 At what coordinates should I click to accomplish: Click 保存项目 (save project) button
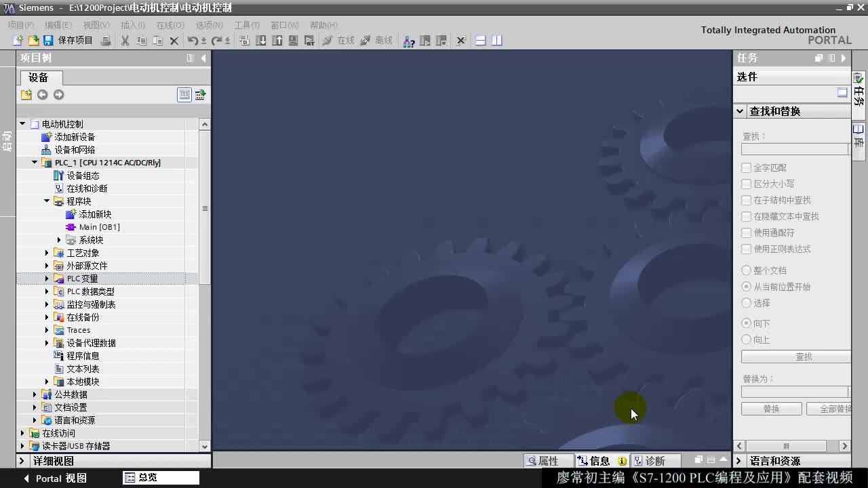[x=68, y=41]
